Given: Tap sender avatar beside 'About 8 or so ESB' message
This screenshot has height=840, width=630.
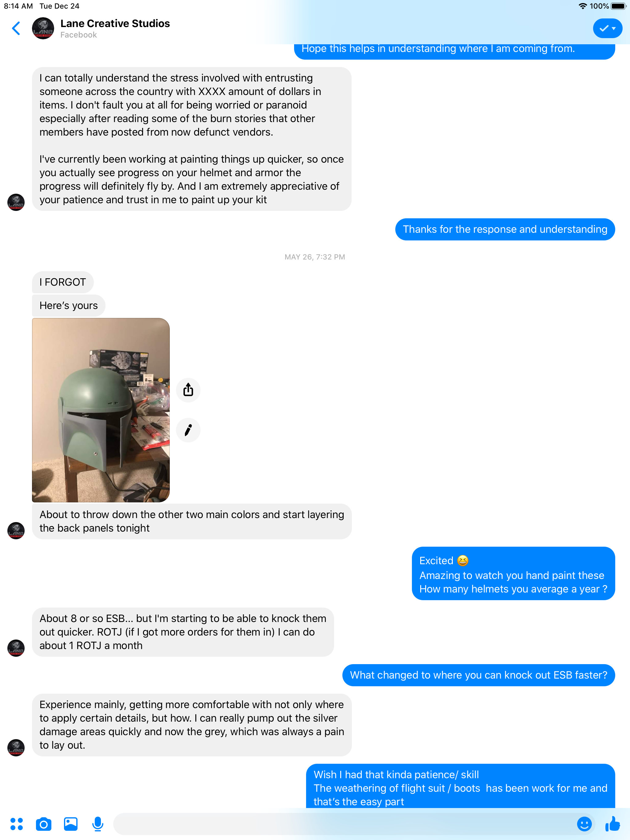Looking at the screenshot, I should click(x=16, y=648).
